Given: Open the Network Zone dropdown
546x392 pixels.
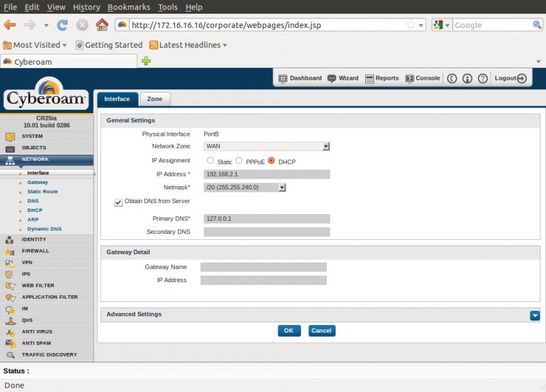Looking at the screenshot, I should click(x=326, y=146).
